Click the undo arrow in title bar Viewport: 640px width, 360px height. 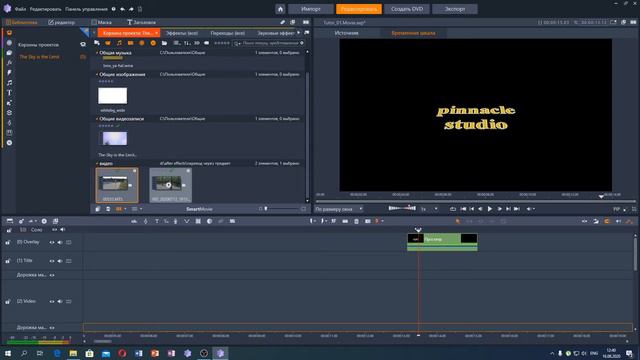pos(122,9)
